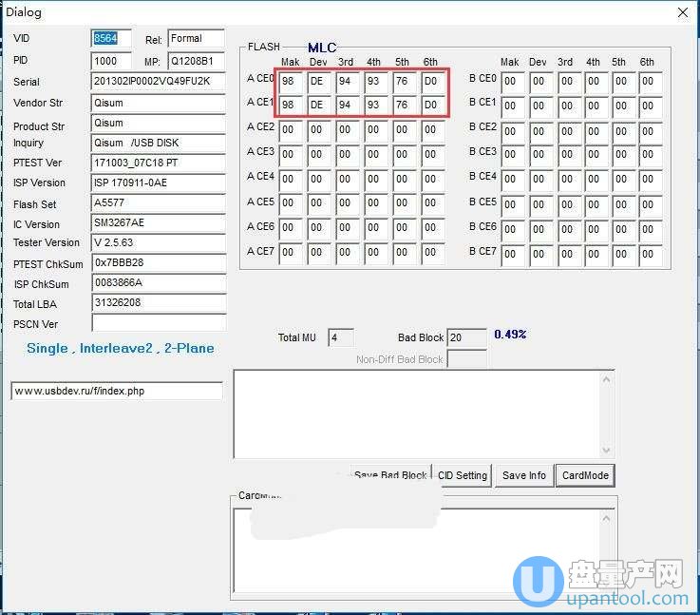Click the Rel field showing Formal
This screenshot has height=615, width=700.
tap(196, 38)
